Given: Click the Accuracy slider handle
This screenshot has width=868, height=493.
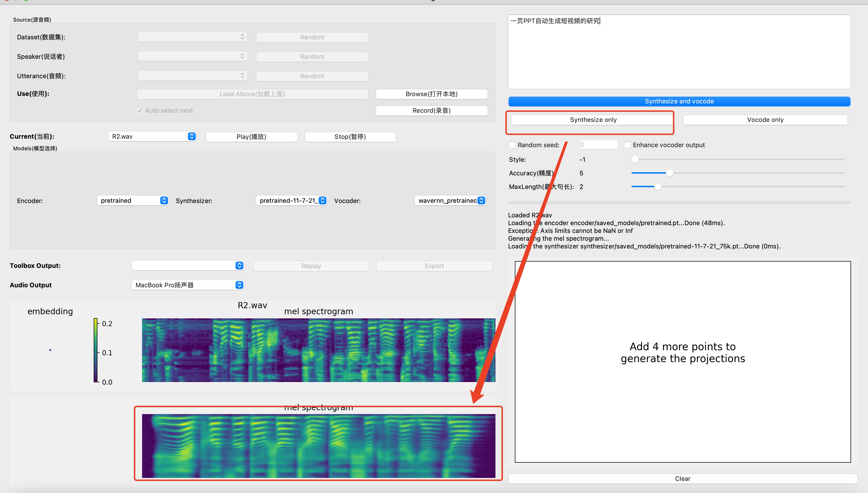Looking at the screenshot, I should coord(669,173).
